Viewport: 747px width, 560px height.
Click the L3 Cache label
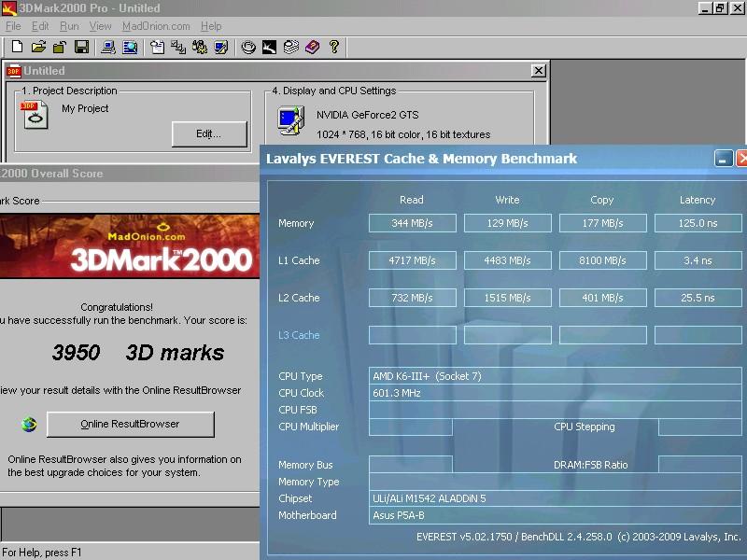click(299, 335)
